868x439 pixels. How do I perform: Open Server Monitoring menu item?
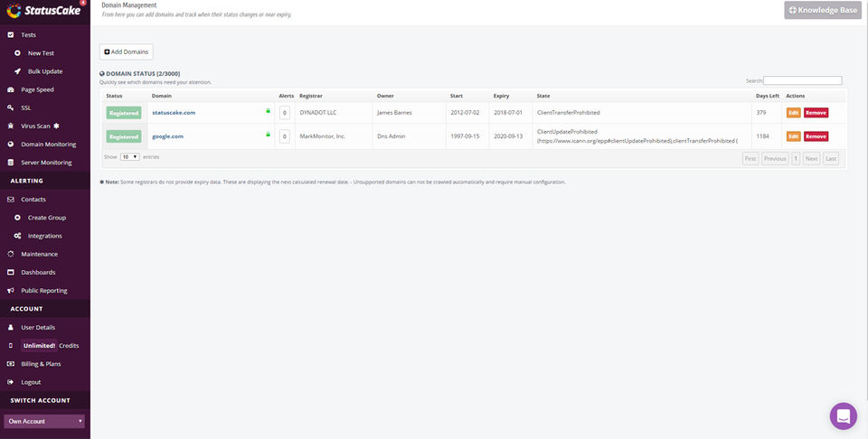[45, 163]
